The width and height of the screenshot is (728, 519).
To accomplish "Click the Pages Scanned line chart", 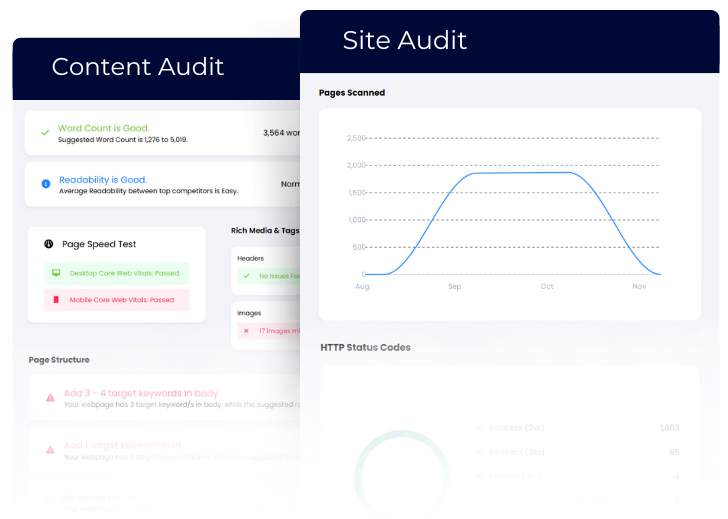I will pos(510,210).
